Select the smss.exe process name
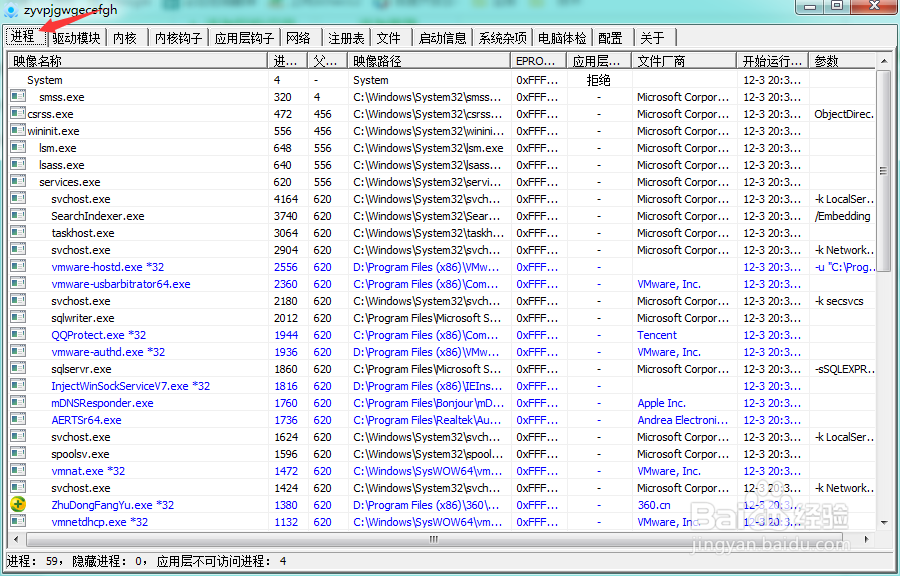 pyautogui.click(x=61, y=97)
